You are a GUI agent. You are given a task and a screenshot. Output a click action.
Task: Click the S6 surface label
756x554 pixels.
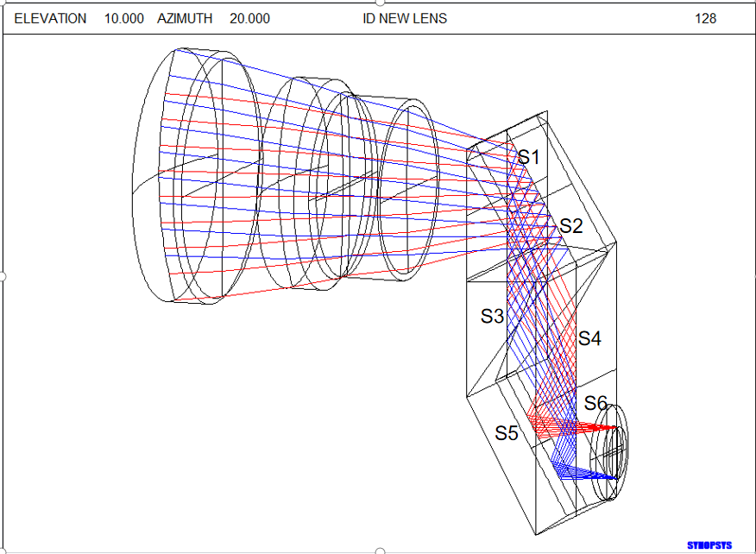pos(595,403)
